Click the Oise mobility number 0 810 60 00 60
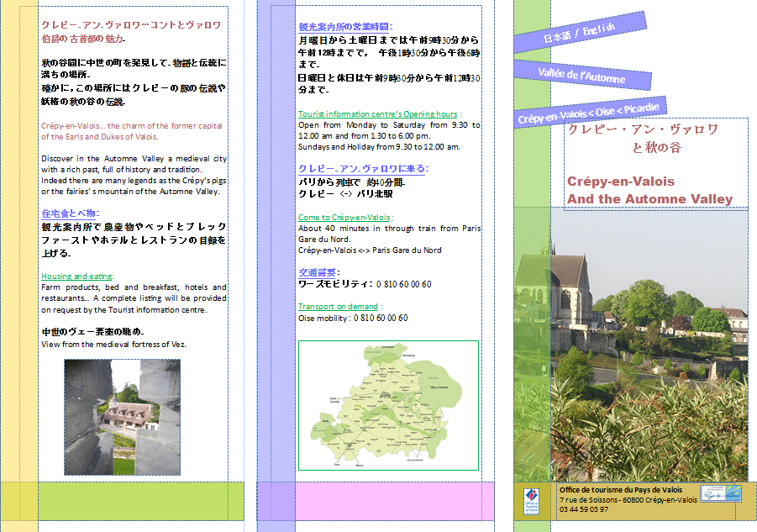Image resolution: width=757 pixels, height=532 pixels. point(353,318)
